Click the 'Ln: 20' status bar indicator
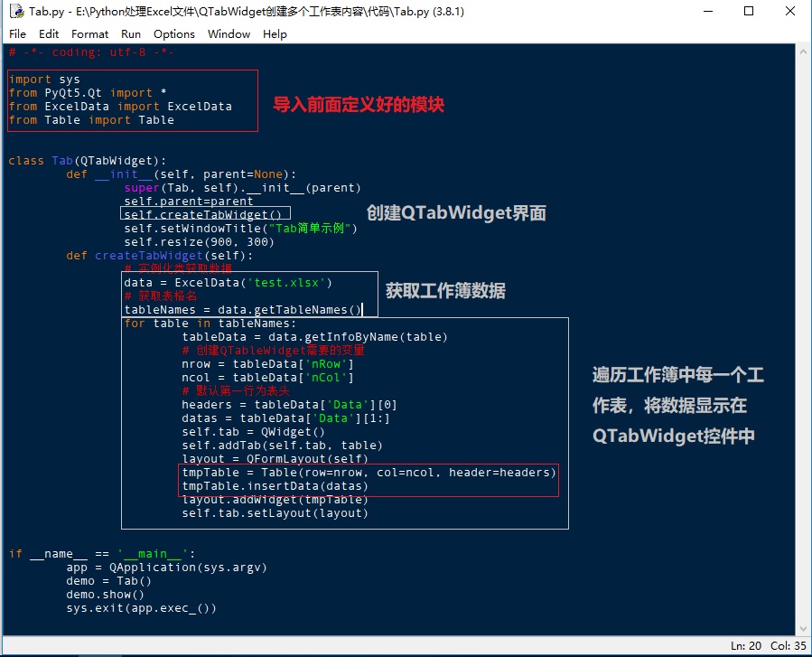812x657 pixels. tap(746, 646)
